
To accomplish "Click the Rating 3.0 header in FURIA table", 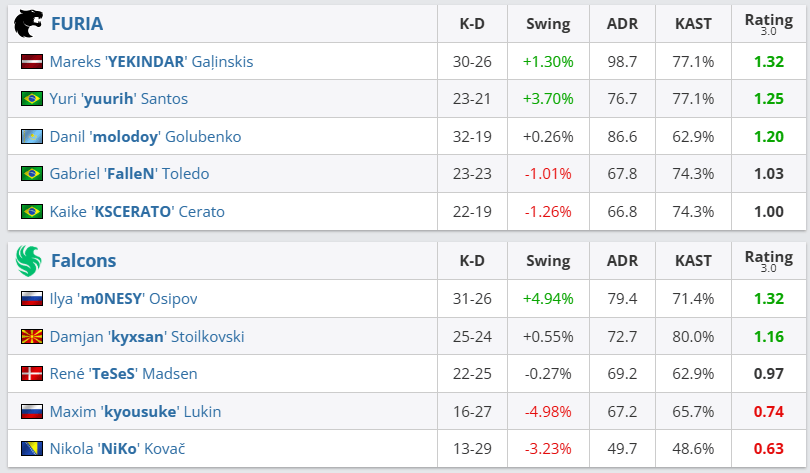I will click(768, 23).
